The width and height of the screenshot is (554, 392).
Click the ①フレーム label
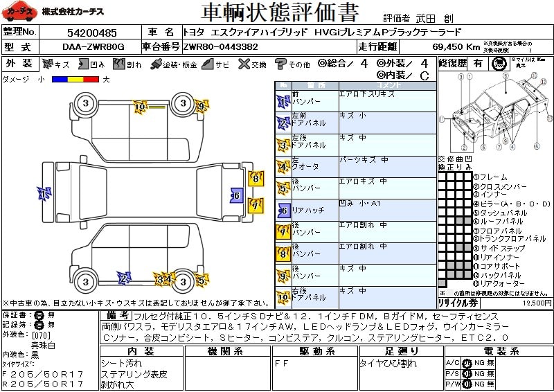click(x=490, y=177)
